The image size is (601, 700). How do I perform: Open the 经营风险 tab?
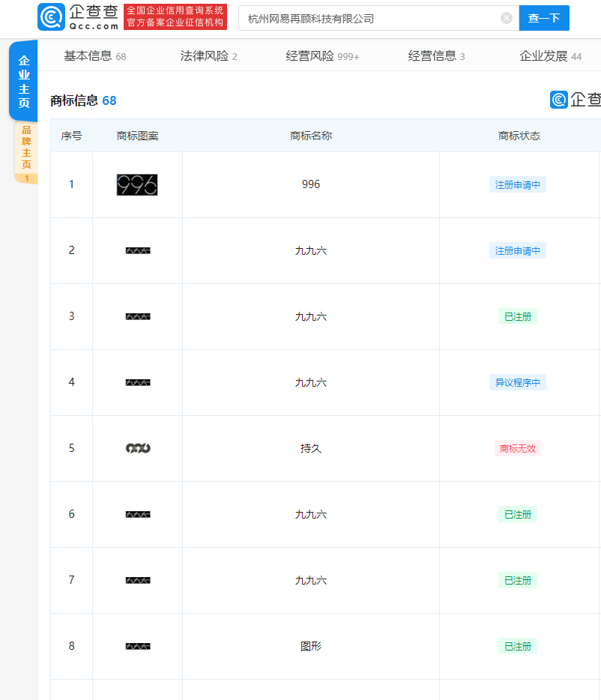tap(322, 56)
